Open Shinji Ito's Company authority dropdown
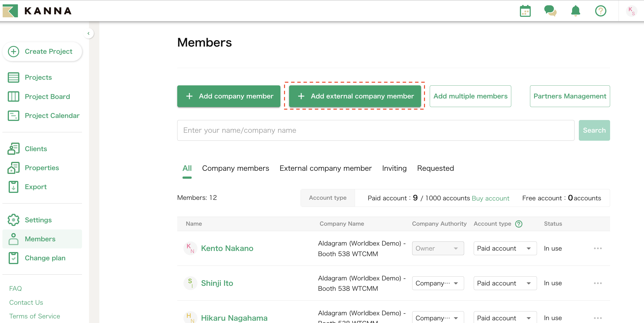This screenshot has height=323, width=644. [438, 283]
